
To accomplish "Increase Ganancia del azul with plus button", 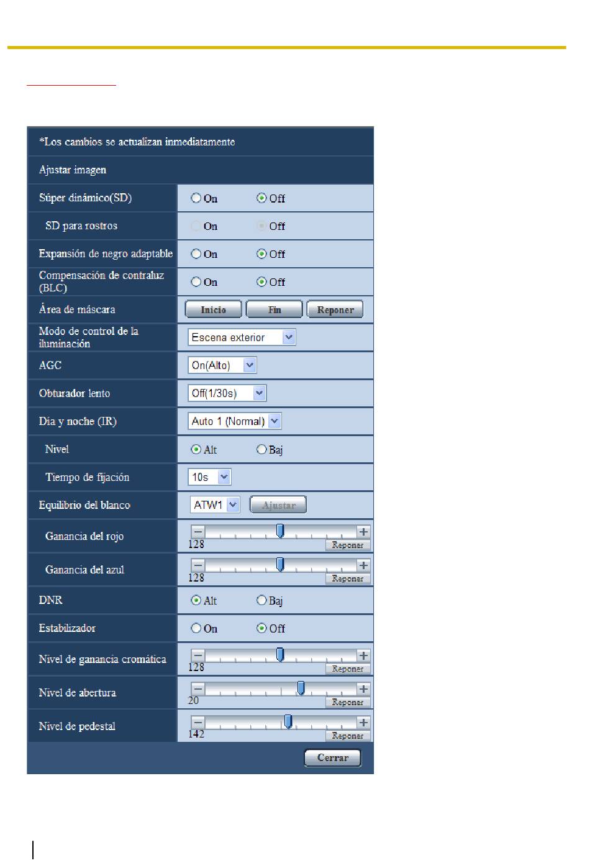I will (x=364, y=565).
